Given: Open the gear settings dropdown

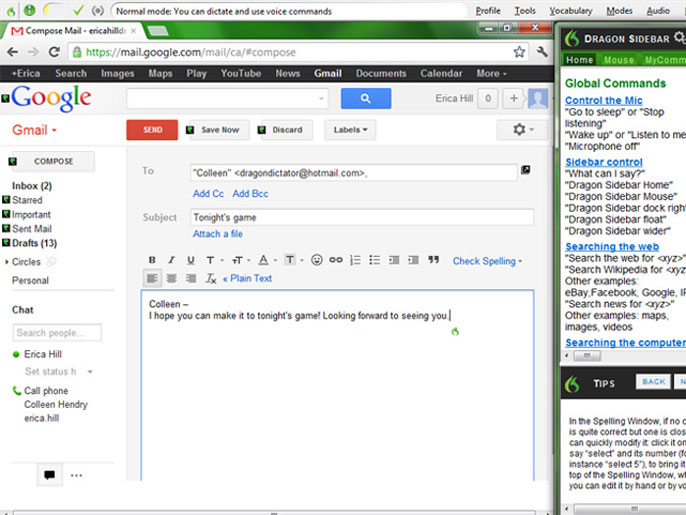Looking at the screenshot, I should click(x=522, y=130).
